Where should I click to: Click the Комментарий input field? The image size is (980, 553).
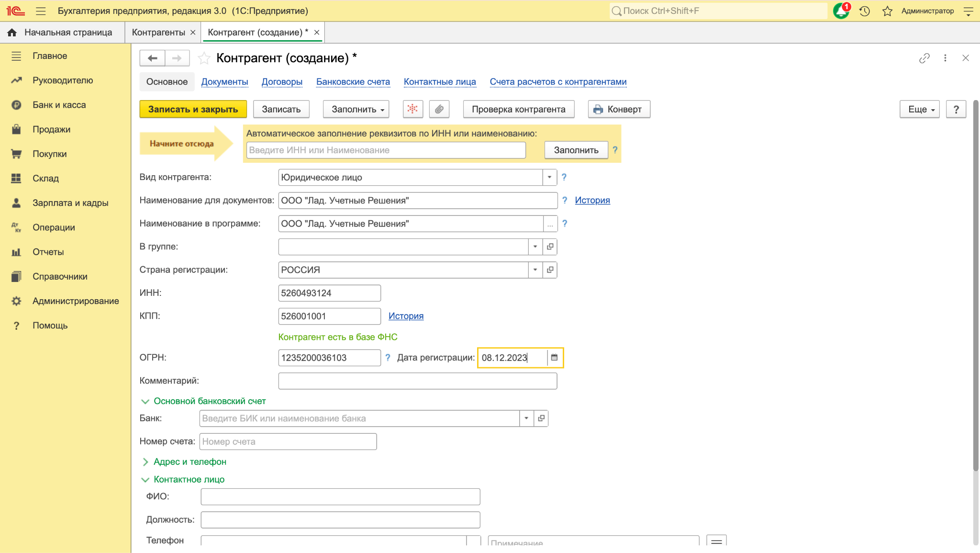[x=418, y=381]
